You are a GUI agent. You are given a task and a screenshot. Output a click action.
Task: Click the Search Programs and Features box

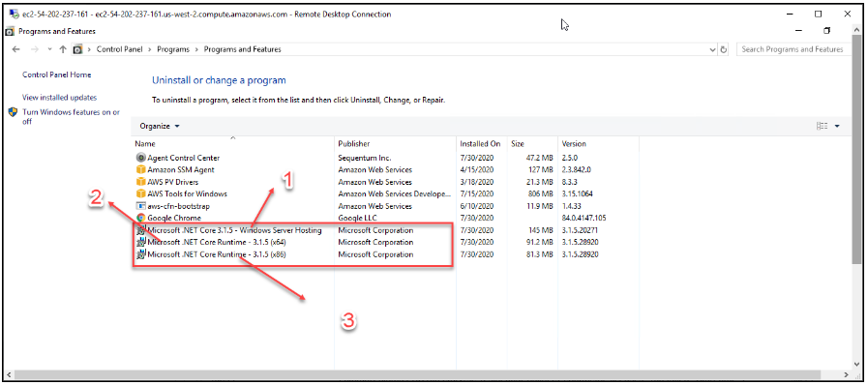coord(793,49)
